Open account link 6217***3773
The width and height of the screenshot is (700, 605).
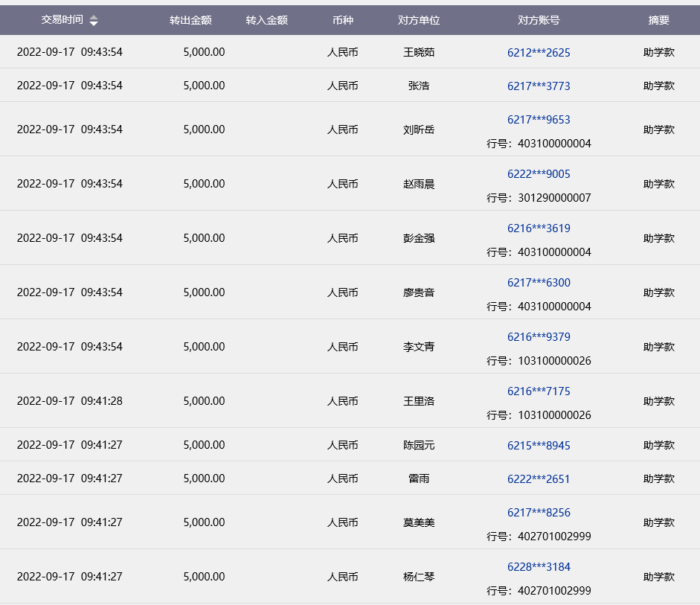tap(539, 86)
